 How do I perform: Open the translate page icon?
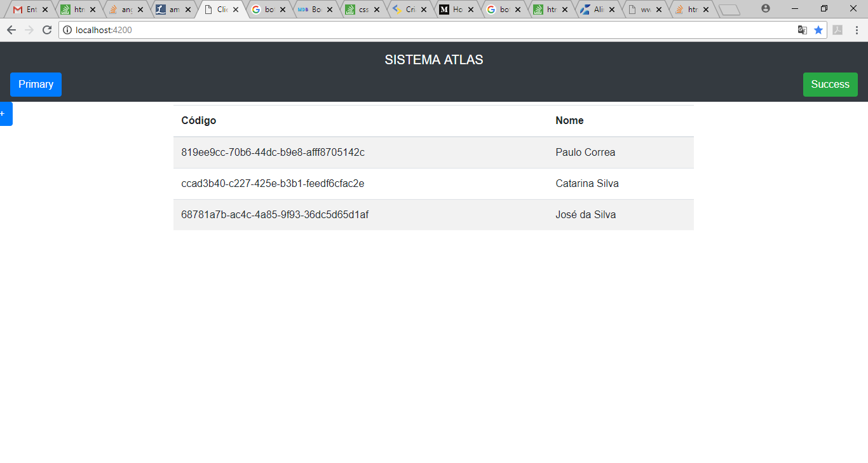[803, 30]
